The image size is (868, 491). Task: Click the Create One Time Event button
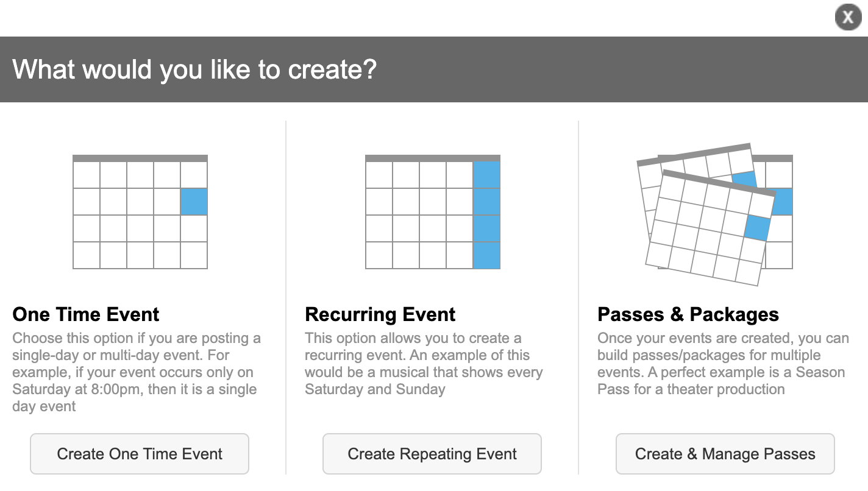(140, 454)
